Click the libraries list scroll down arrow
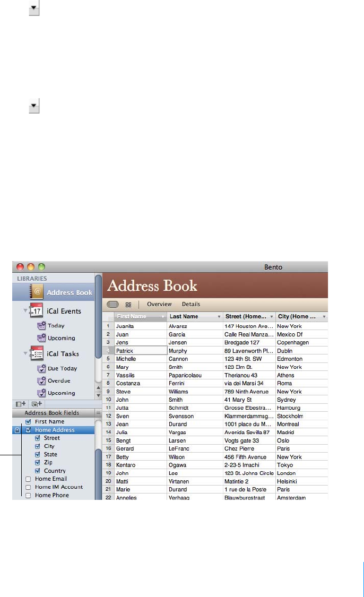The image size is (364, 597). [x=98, y=395]
